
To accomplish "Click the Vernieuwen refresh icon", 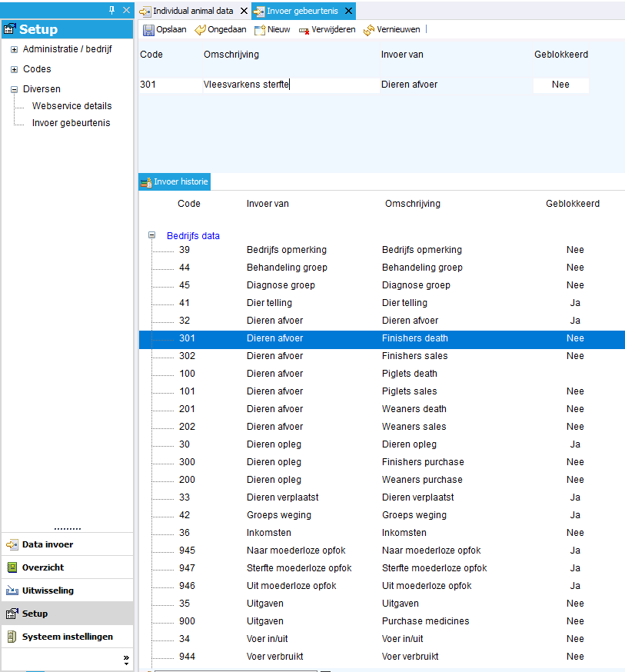I will pos(368,31).
